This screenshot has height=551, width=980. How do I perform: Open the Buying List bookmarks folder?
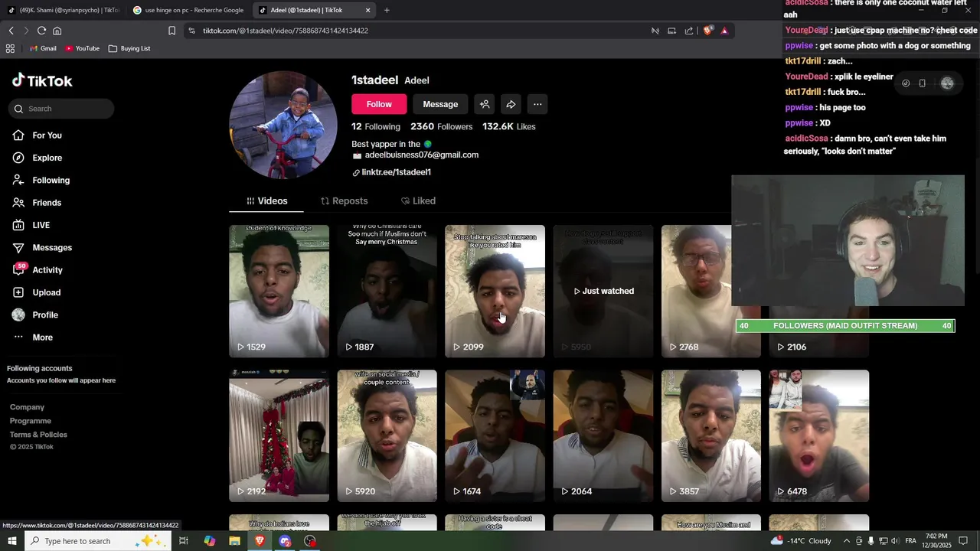[x=129, y=48]
